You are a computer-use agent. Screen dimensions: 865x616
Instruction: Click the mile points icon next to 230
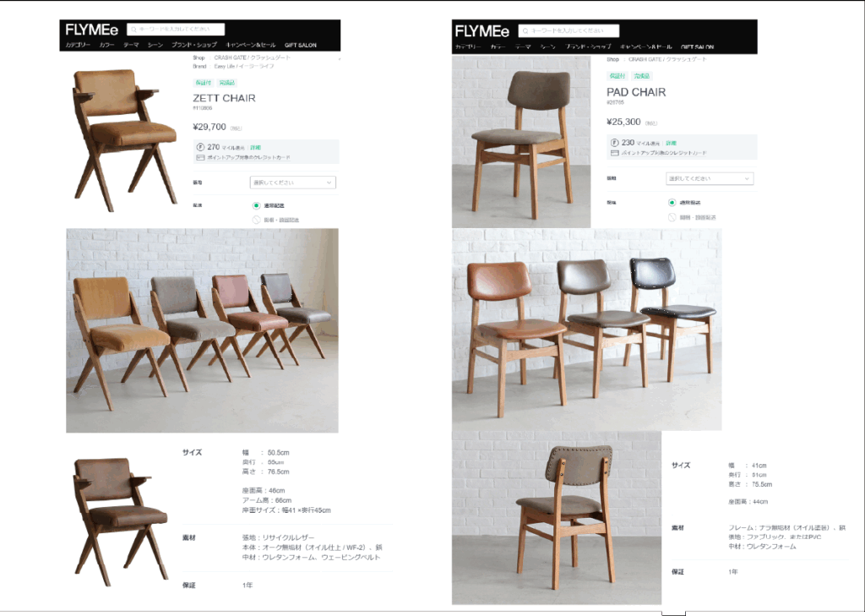(615, 143)
